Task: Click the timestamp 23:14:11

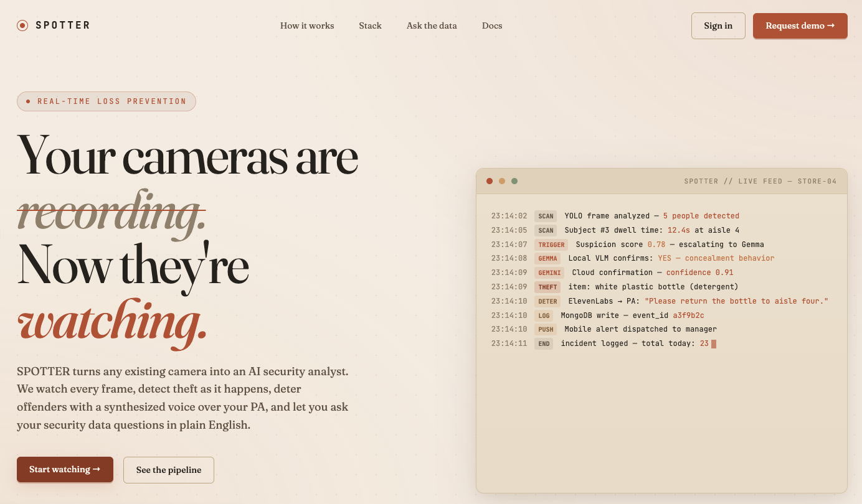Action: pyautogui.click(x=509, y=343)
